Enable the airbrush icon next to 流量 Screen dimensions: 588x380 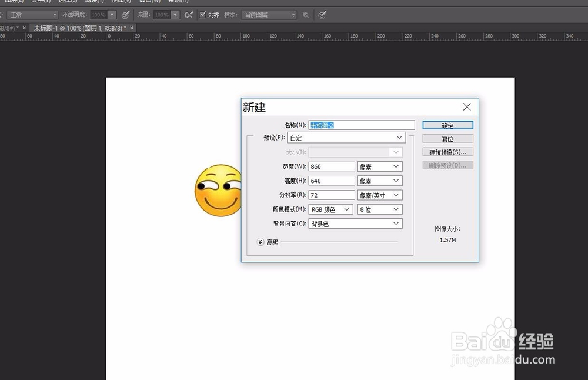tap(189, 15)
